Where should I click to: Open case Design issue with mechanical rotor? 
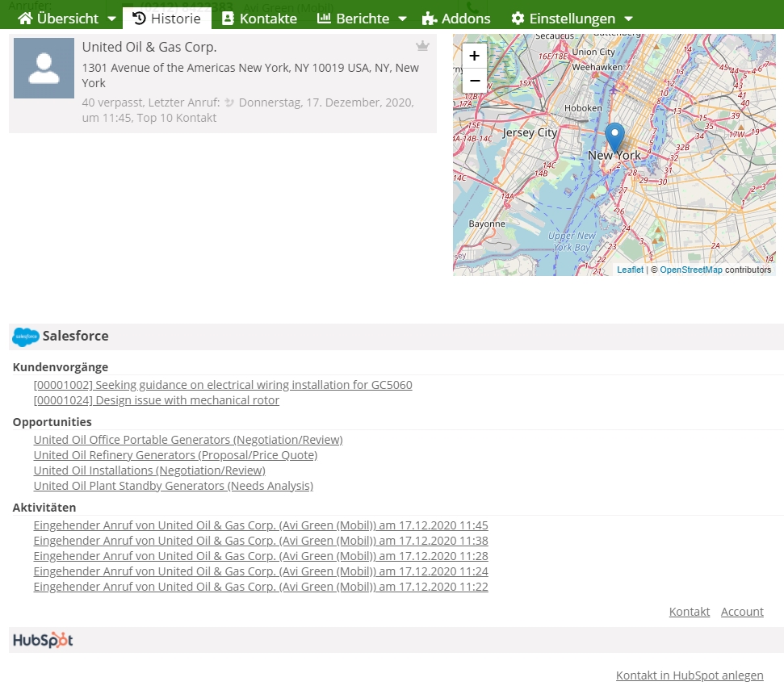click(x=157, y=399)
